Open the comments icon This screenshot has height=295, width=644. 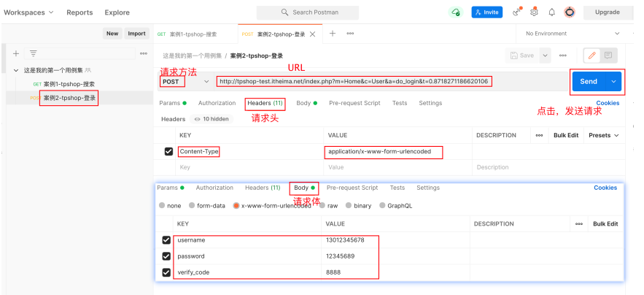pyautogui.click(x=608, y=55)
